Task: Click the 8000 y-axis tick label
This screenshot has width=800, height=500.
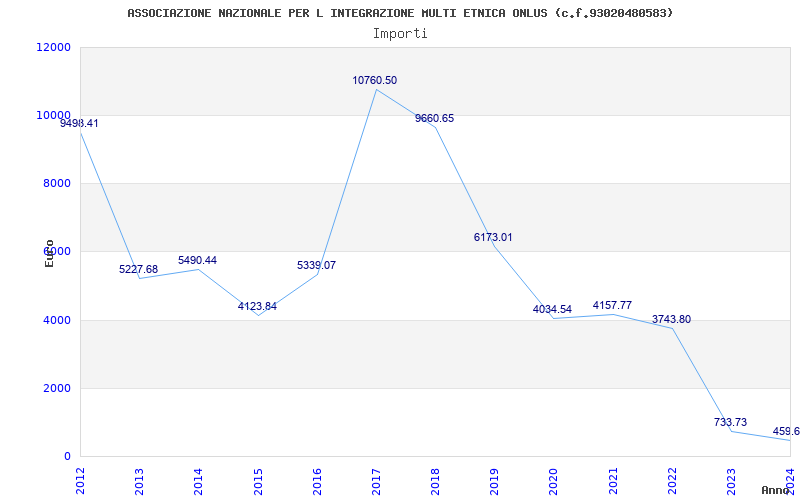Action: [x=56, y=183]
